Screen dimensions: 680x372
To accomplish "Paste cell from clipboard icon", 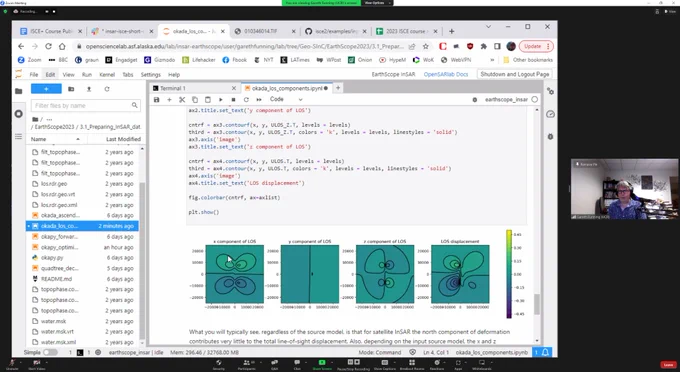I will pos(208,100).
